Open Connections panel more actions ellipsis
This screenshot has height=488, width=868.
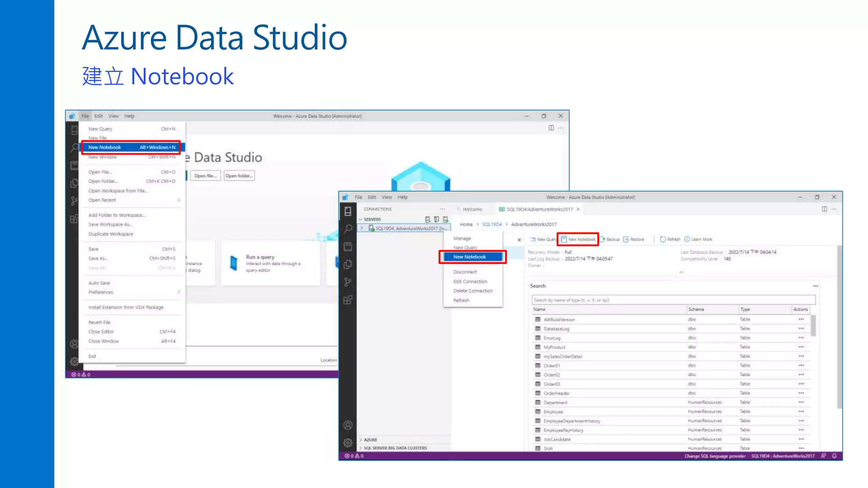(442, 209)
